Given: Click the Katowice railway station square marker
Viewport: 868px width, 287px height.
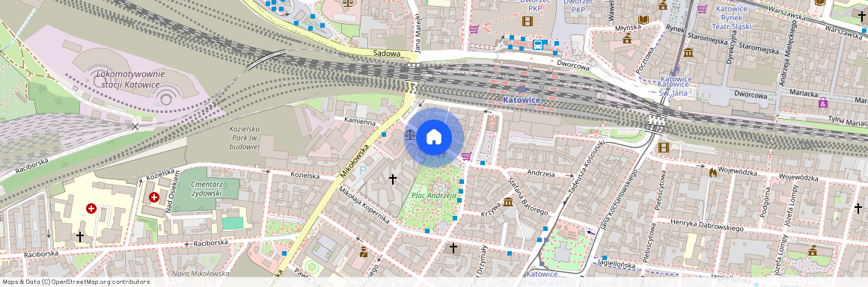Looking at the screenshot, I should click(x=522, y=88).
